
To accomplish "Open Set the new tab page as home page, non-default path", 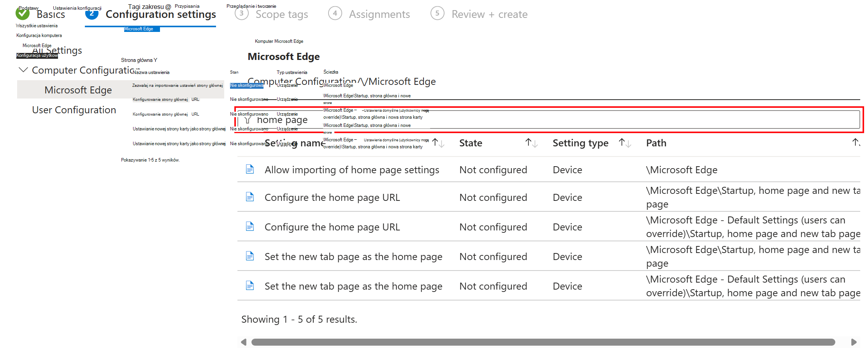I will tap(353, 257).
